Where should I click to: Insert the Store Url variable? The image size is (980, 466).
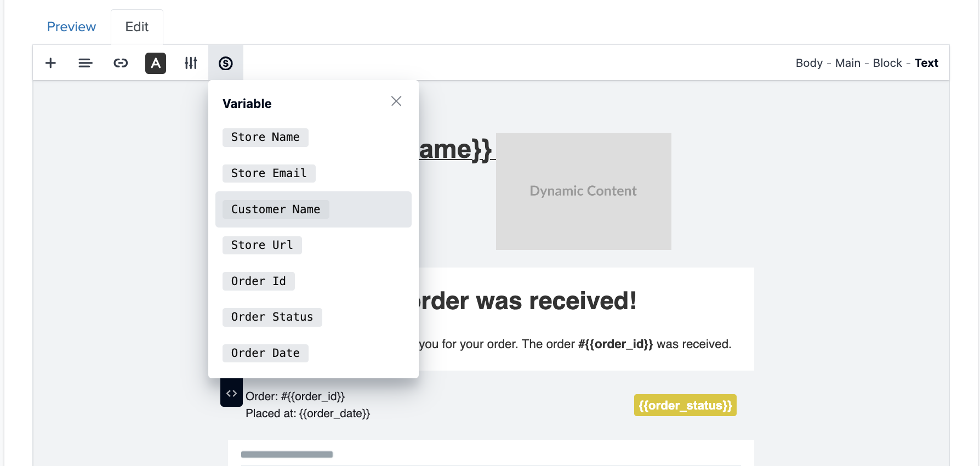point(262,245)
